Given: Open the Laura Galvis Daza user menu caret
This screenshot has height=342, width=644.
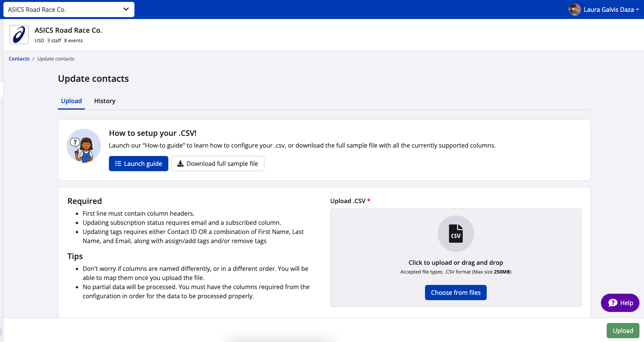Looking at the screenshot, I should pyautogui.click(x=638, y=10).
